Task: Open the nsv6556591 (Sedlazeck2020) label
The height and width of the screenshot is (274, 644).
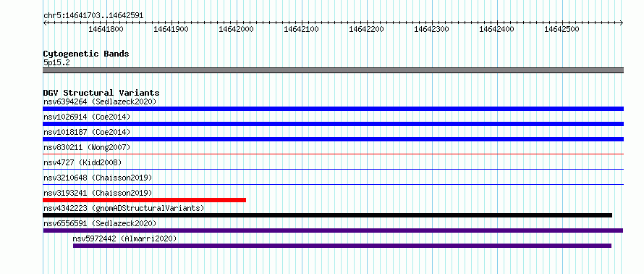Action: click(100, 223)
